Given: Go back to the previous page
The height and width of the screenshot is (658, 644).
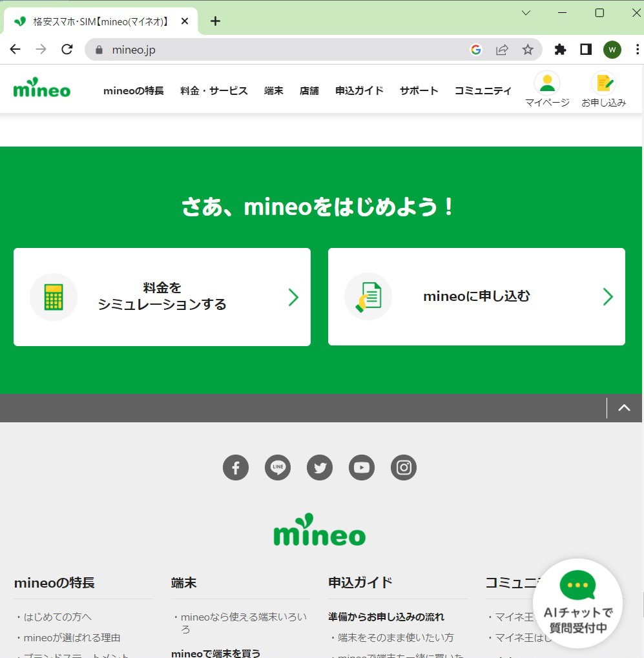Looking at the screenshot, I should [15, 50].
